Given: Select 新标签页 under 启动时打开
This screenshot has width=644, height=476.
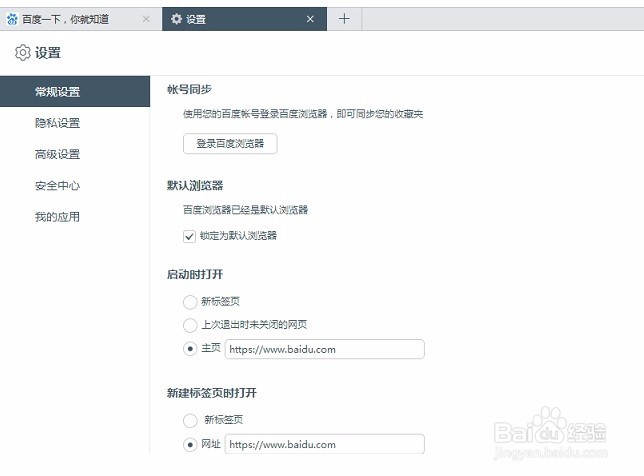Looking at the screenshot, I should pos(190,302).
